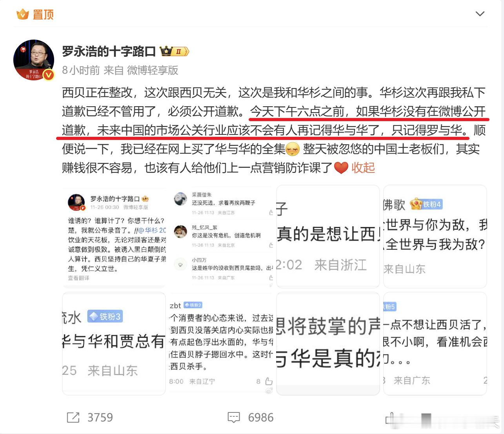Open thumbnail reading 将鼓掌的声
This screenshot has width=504, height=434.
click(328, 343)
